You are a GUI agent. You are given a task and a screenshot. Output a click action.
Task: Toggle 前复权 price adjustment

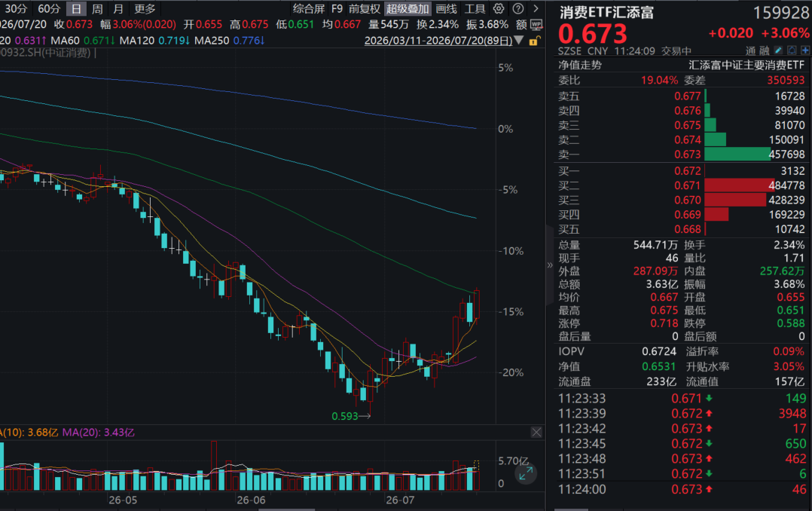365,9
